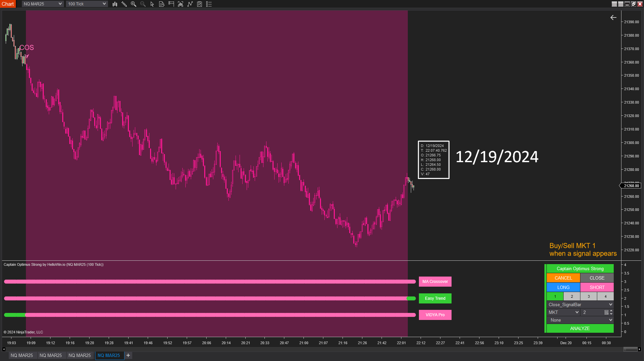The image size is (644, 361).
Task: Toggle the chart trader icon
Action: [171, 4]
